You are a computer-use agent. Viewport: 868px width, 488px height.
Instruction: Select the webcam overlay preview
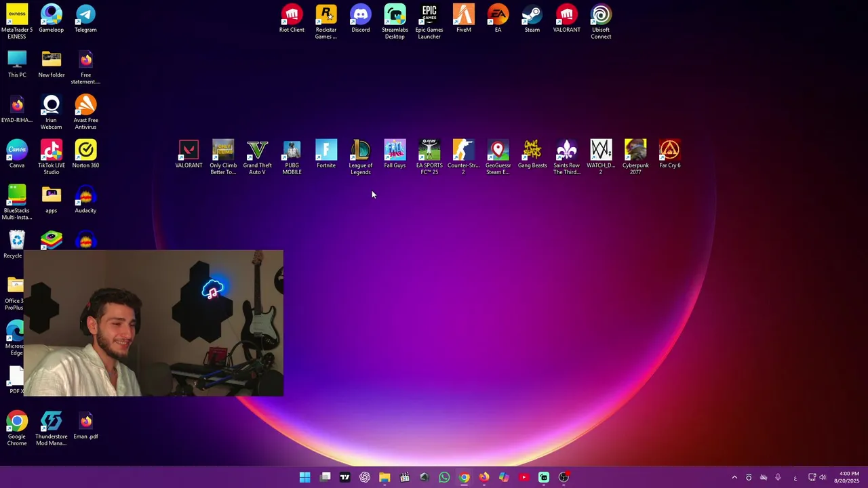click(153, 323)
